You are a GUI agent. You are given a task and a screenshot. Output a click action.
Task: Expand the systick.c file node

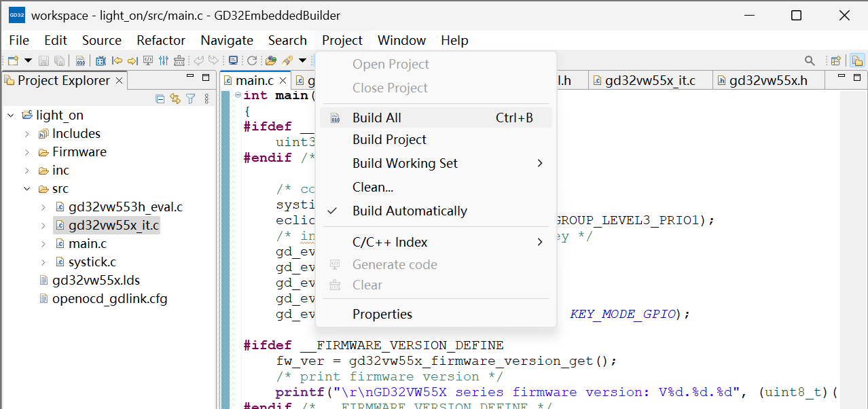click(x=43, y=262)
